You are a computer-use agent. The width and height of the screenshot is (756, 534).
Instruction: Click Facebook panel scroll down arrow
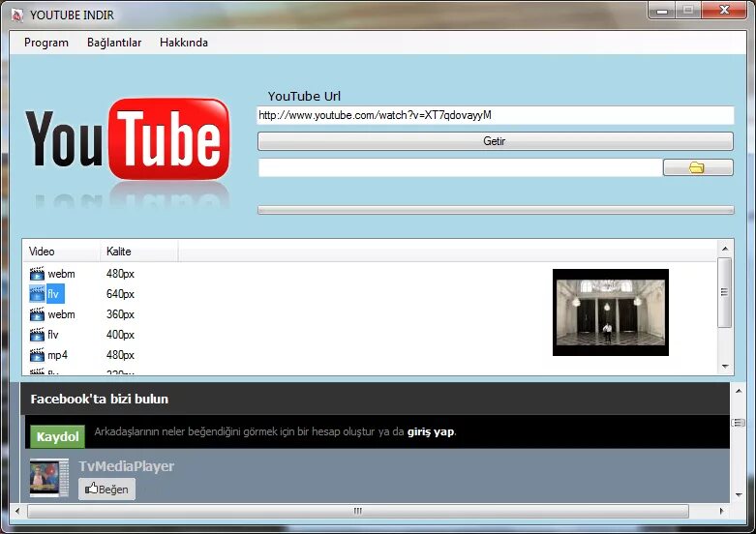pos(739,495)
